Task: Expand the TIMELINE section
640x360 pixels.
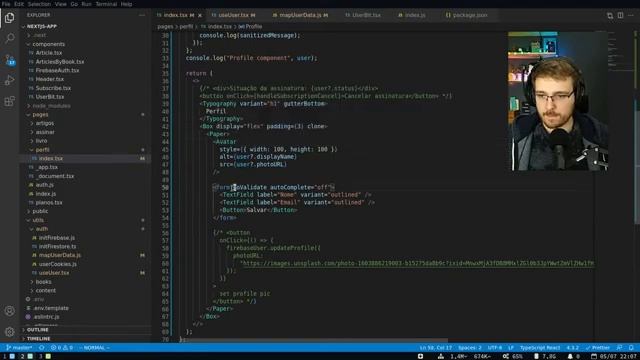Action: pos(38,339)
